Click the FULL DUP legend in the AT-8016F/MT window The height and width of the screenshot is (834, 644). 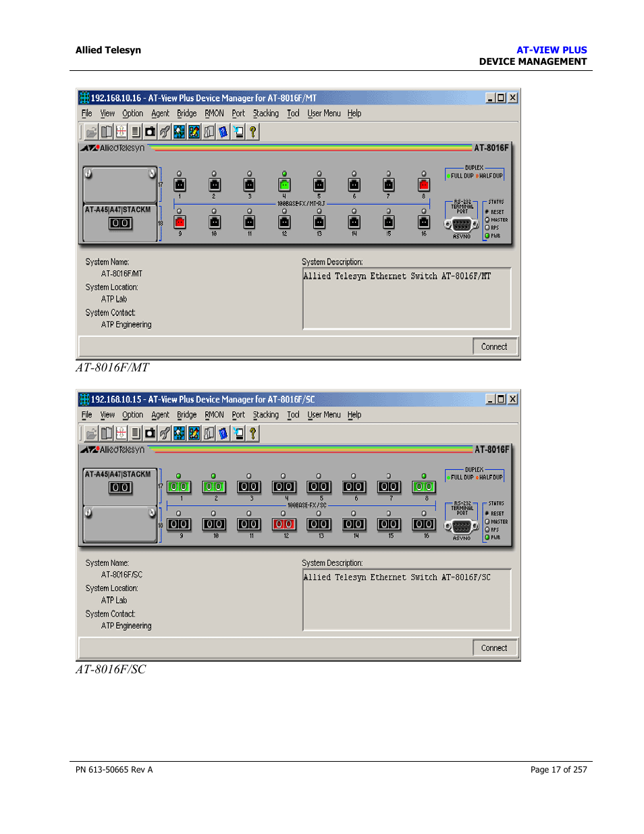[460, 176]
